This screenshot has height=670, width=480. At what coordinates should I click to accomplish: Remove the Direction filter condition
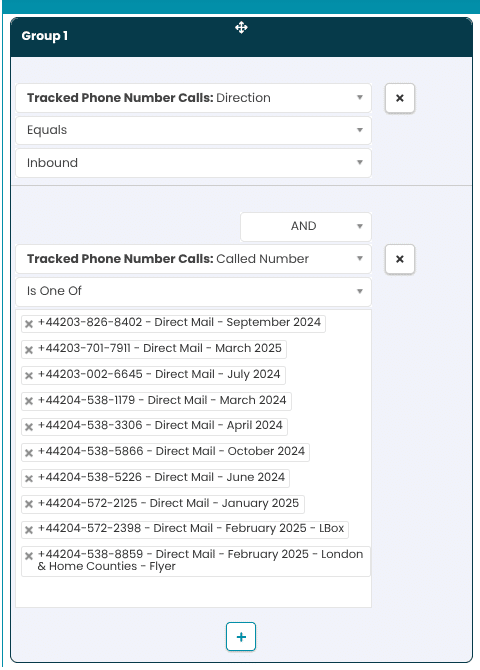tap(400, 98)
